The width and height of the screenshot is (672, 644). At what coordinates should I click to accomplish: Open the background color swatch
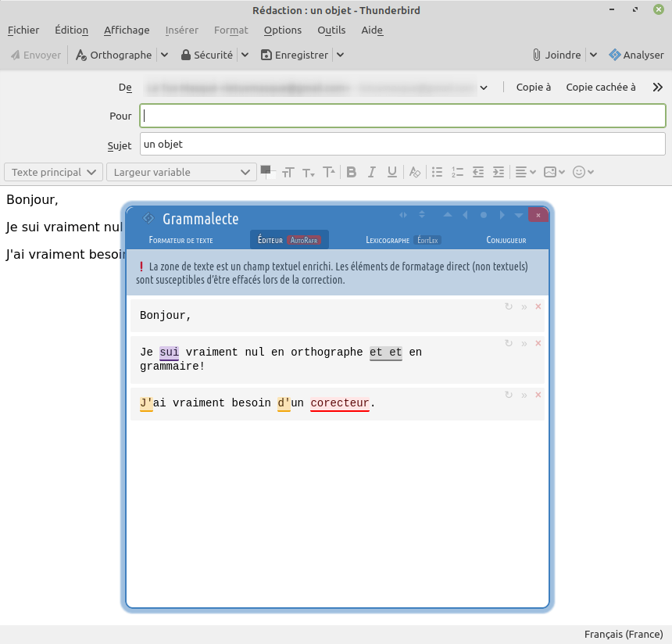272,176
